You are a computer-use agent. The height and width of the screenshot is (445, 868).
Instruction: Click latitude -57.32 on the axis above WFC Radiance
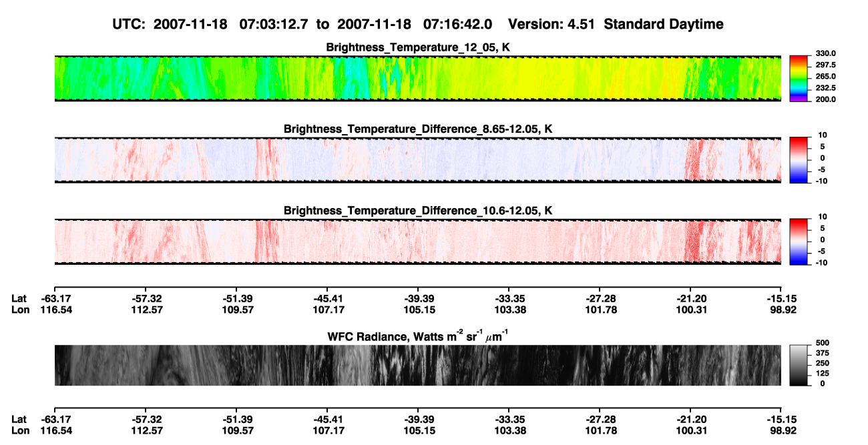146,298
